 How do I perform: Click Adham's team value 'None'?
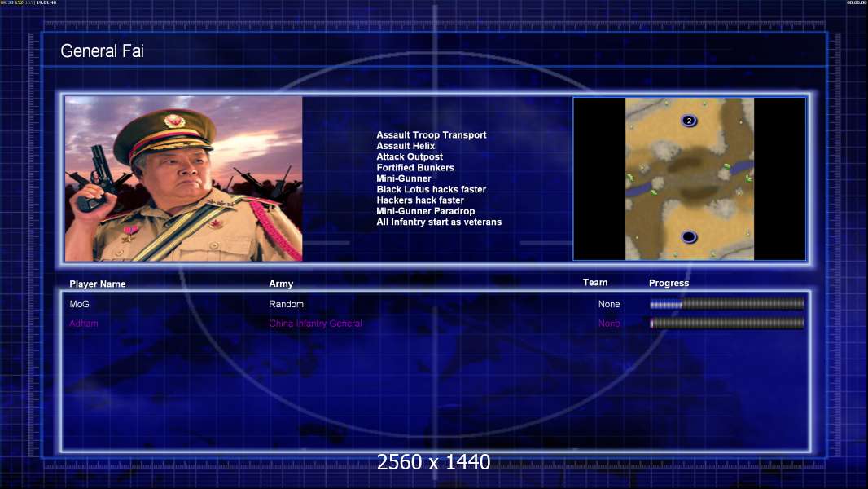(x=609, y=324)
